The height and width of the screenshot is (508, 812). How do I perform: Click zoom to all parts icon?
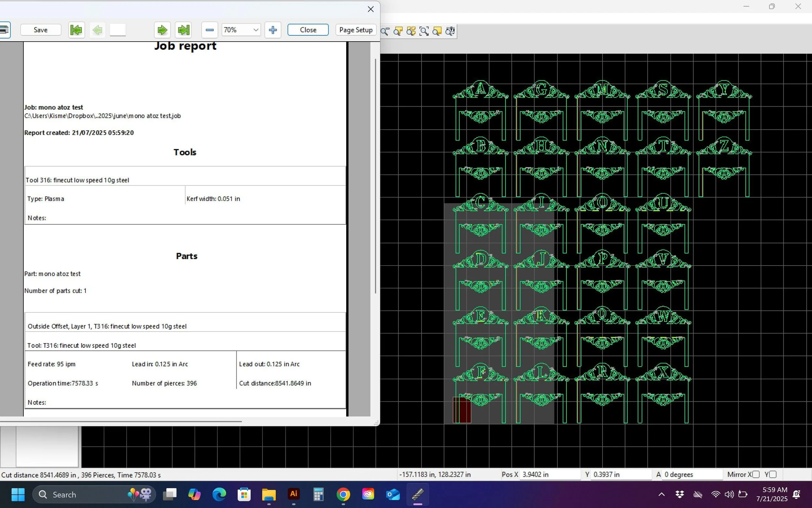point(411,31)
